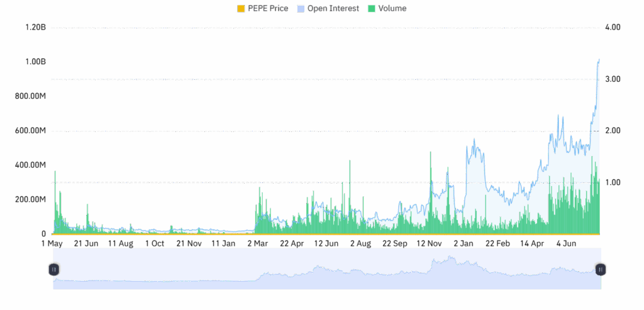Click the 12 Jun date label

click(326, 244)
